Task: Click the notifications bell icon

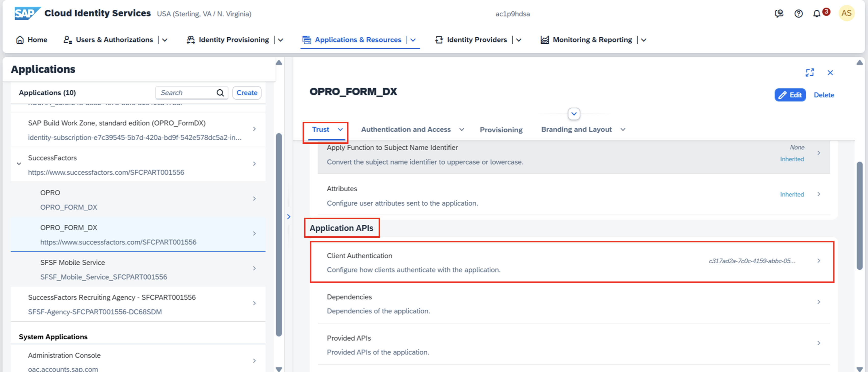Action: [x=816, y=14]
